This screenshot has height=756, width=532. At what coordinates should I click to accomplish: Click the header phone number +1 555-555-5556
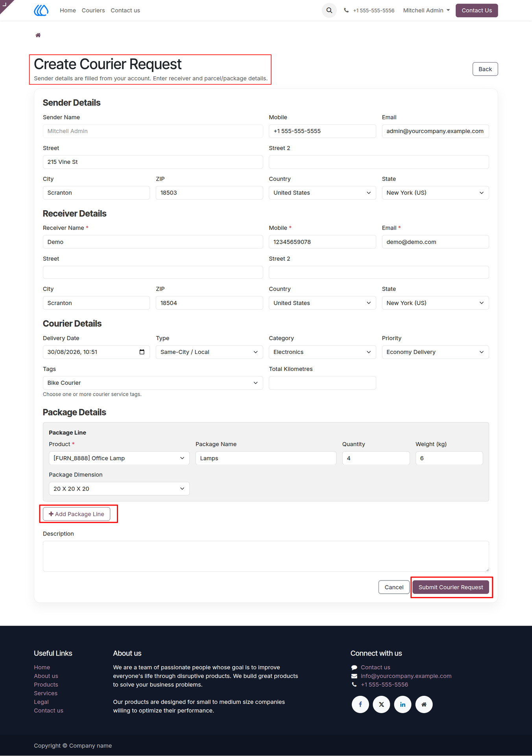tap(373, 11)
